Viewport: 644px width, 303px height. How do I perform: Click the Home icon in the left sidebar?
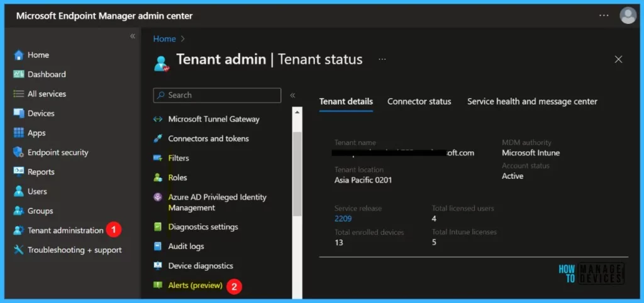[x=18, y=55]
